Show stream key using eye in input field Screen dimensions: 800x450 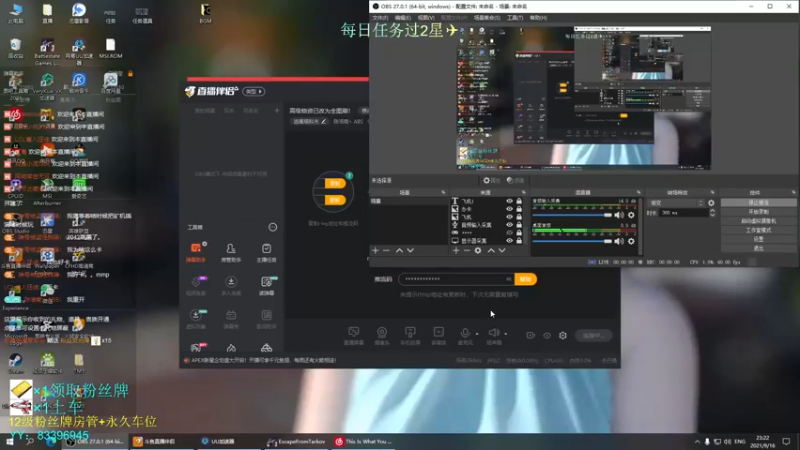[508, 279]
